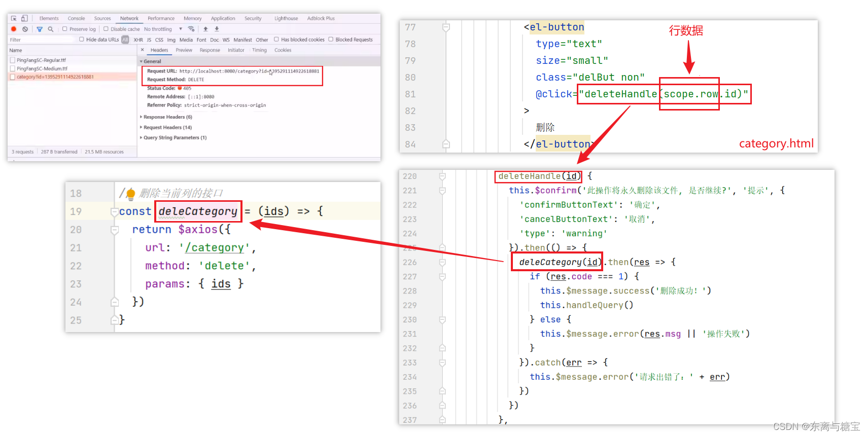Check Has blocked cookies filter

point(276,39)
